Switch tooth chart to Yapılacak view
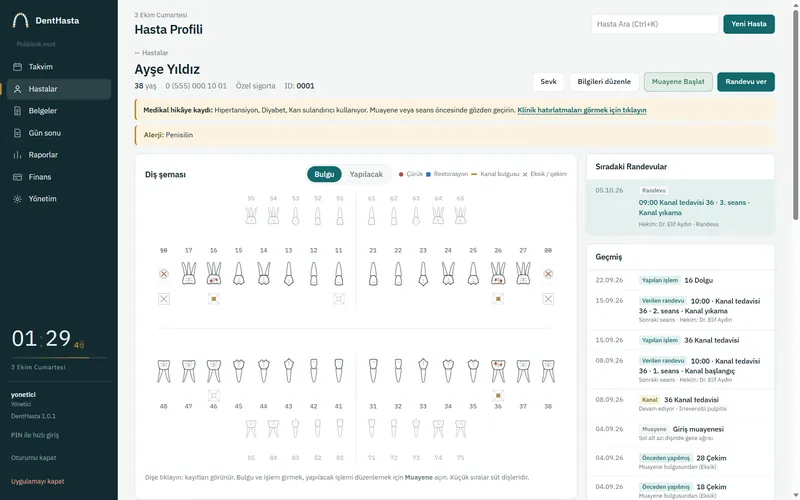 (x=366, y=174)
